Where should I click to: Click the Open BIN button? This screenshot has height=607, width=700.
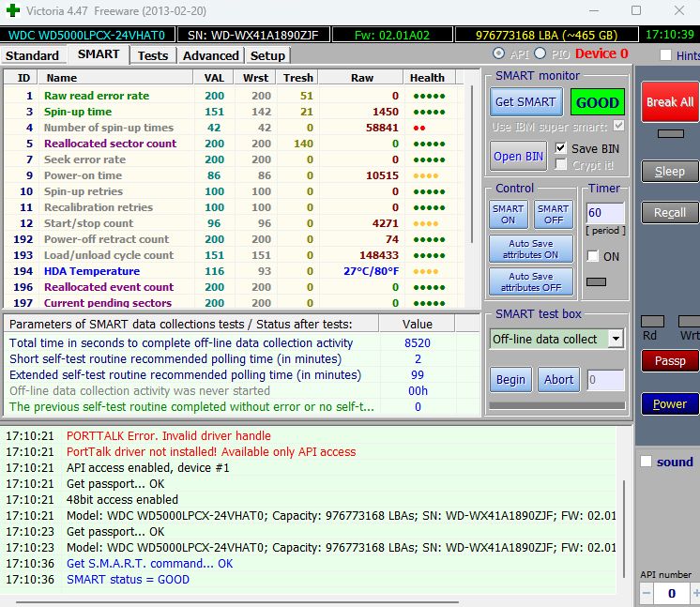(518, 157)
